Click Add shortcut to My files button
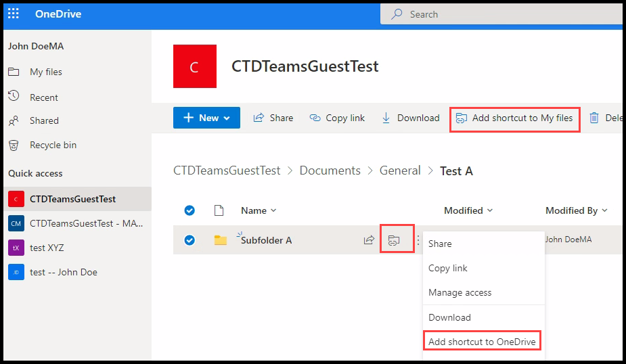 (514, 118)
